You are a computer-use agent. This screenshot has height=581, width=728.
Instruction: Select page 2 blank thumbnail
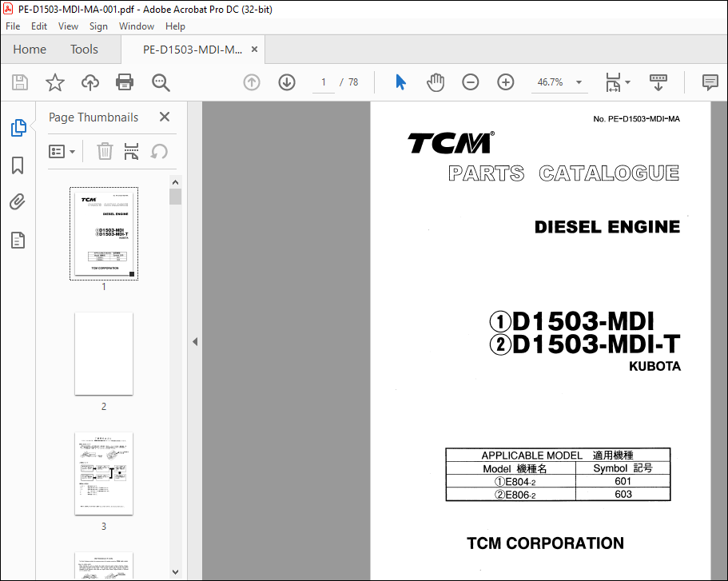[x=104, y=354]
